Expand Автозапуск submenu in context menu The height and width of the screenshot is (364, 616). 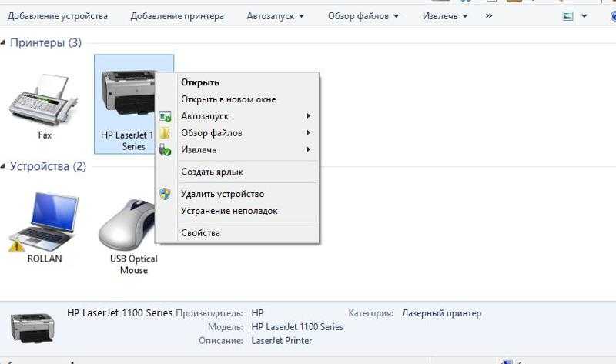[237, 116]
